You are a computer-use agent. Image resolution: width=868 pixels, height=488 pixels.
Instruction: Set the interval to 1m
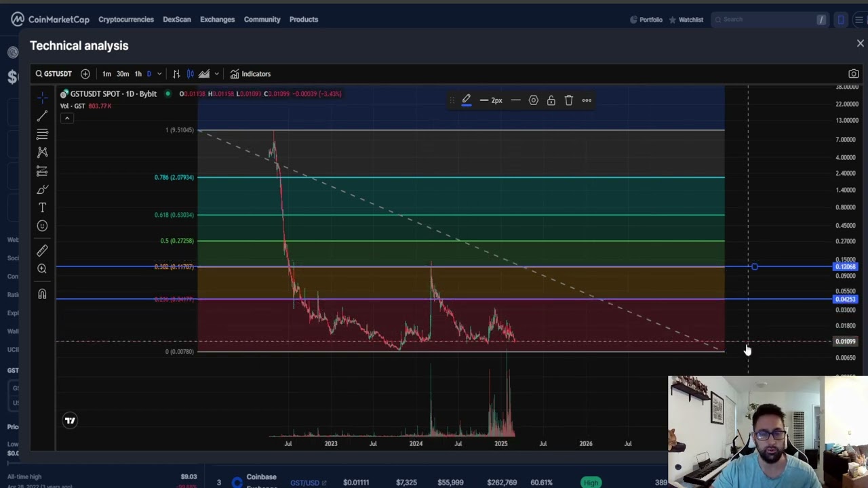point(106,74)
